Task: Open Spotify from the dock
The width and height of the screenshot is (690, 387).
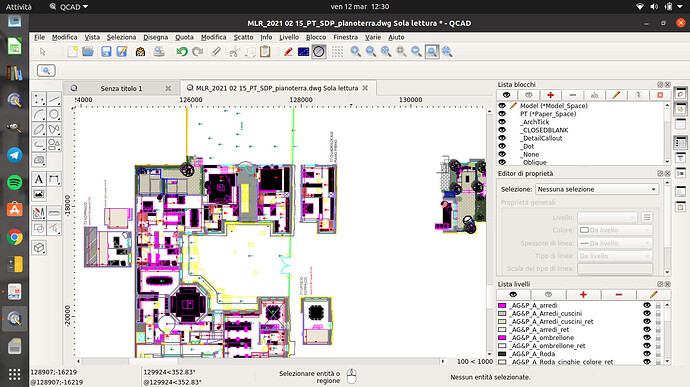Action: (x=15, y=182)
